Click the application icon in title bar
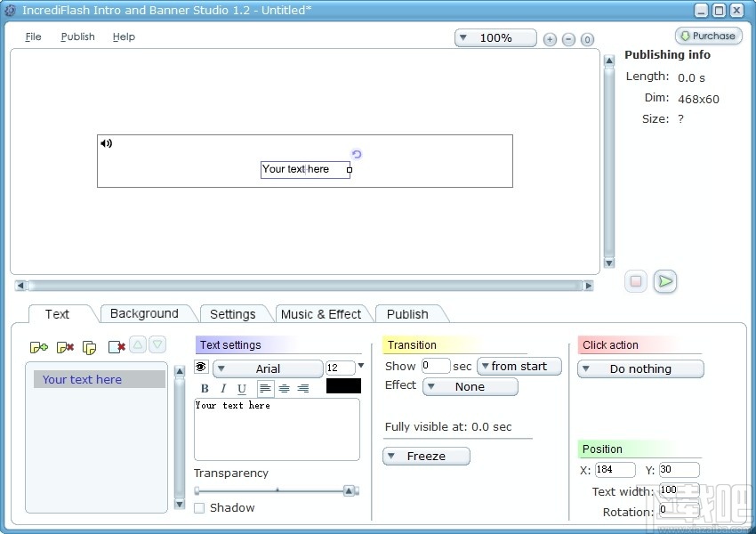 point(10,10)
